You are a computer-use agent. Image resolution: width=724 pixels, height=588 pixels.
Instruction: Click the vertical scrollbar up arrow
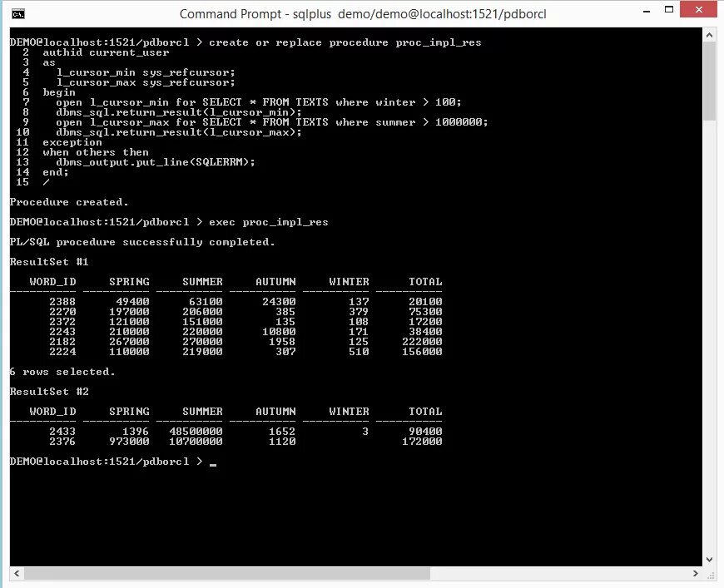pos(709,34)
